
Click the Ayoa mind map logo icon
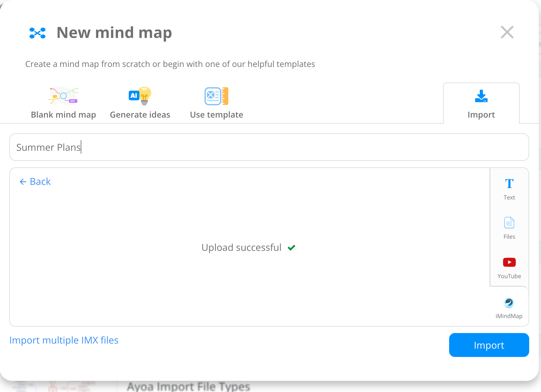point(37,32)
